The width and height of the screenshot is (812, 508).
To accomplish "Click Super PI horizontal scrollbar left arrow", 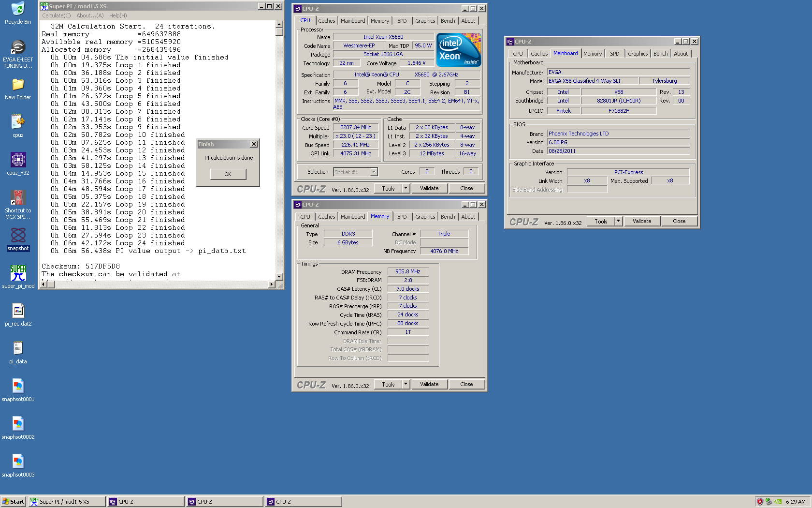I will tap(43, 284).
